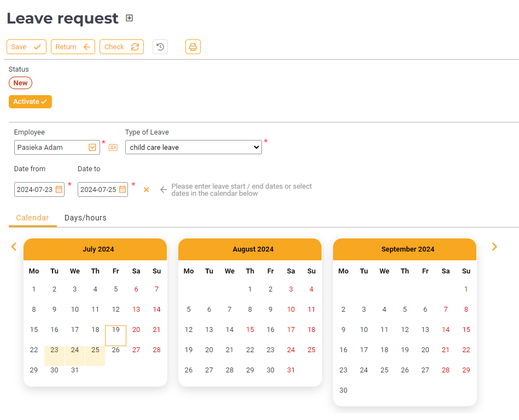Click the Date from input field
This screenshot has height=420, width=519.
35,190
